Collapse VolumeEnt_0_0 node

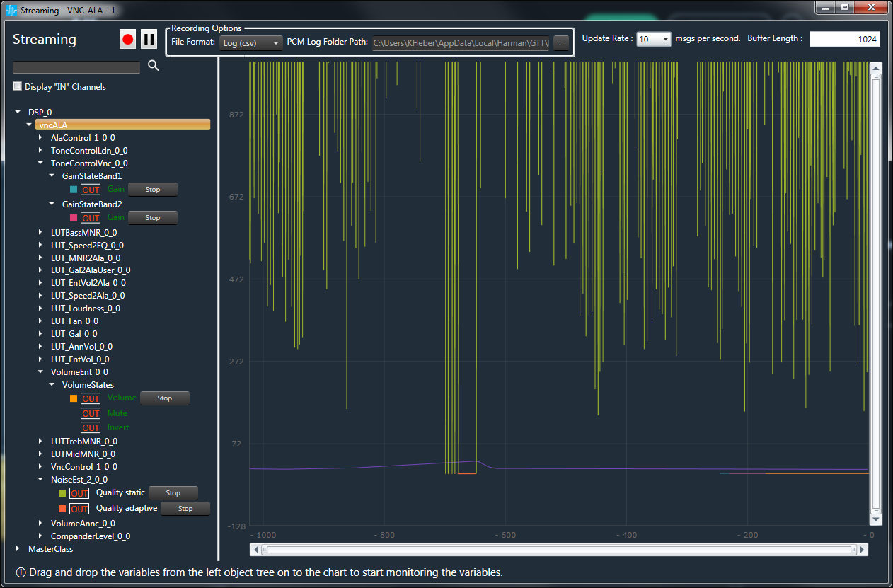[x=40, y=371]
